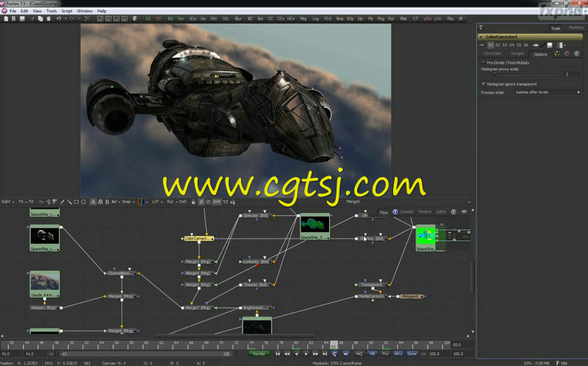Click the Histogram proxy scale value field

click(572, 74)
